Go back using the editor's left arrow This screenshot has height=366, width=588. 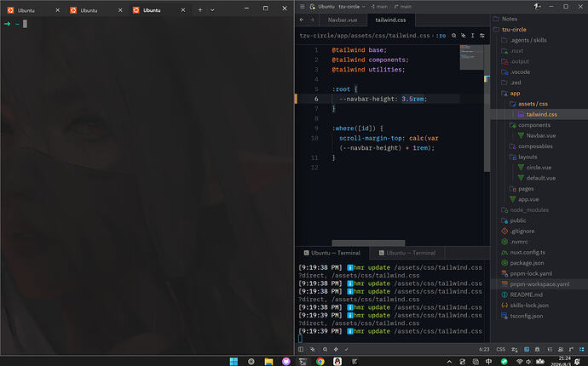(x=302, y=20)
